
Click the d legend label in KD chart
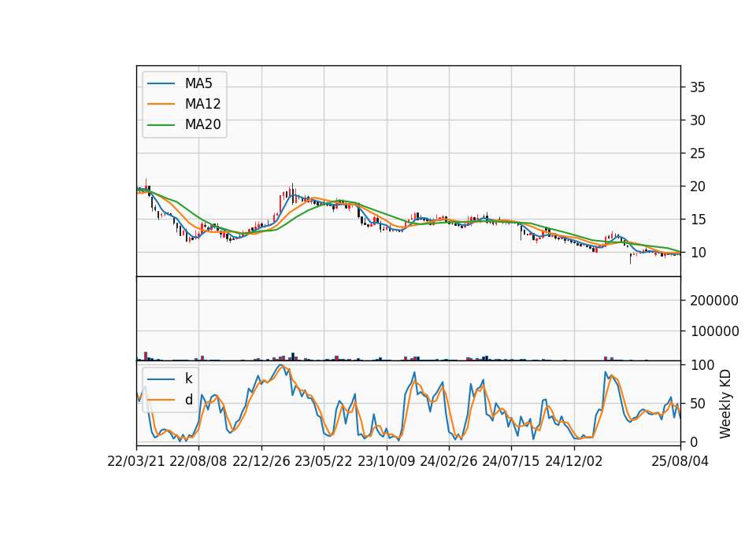coord(188,400)
